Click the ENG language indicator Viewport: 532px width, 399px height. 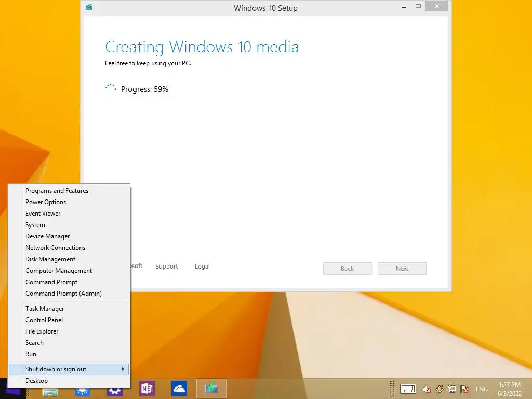click(482, 389)
